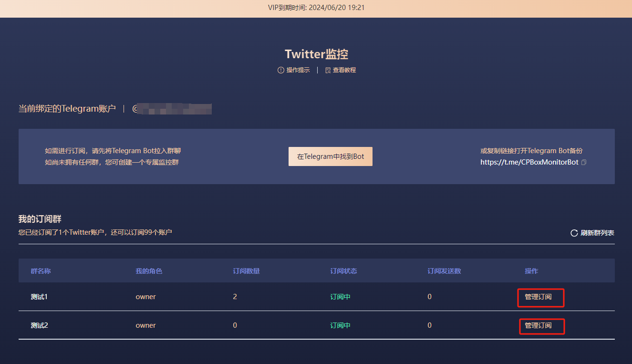Viewport: 632px width, 364px height.
Task: Click the refresh icon for the group list
Action: pos(574,233)
